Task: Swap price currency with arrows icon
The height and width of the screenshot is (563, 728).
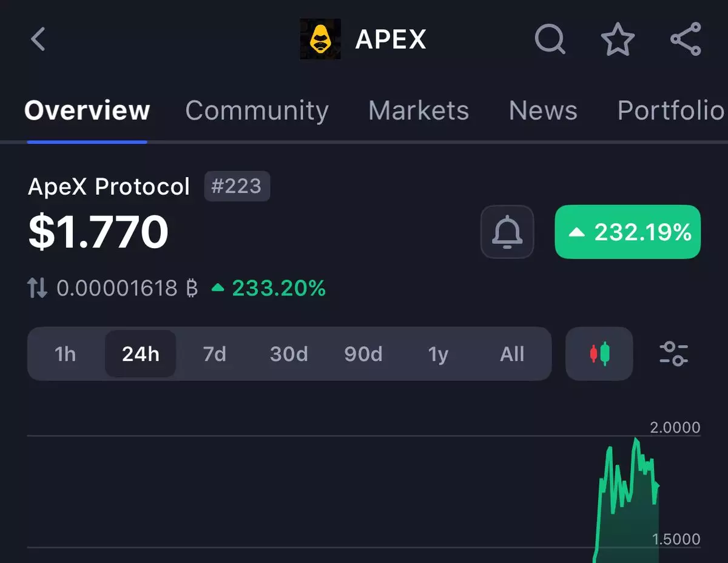Action: [38, 288]
